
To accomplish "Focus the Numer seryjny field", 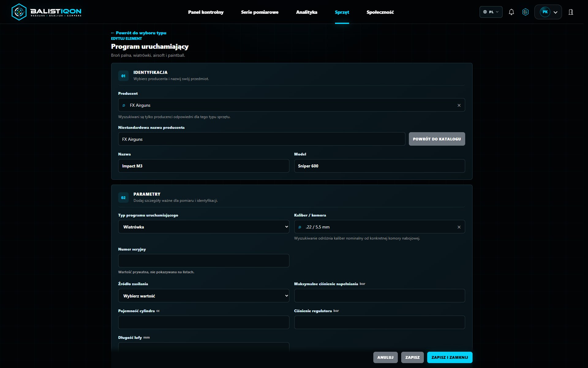I will 204,261.
